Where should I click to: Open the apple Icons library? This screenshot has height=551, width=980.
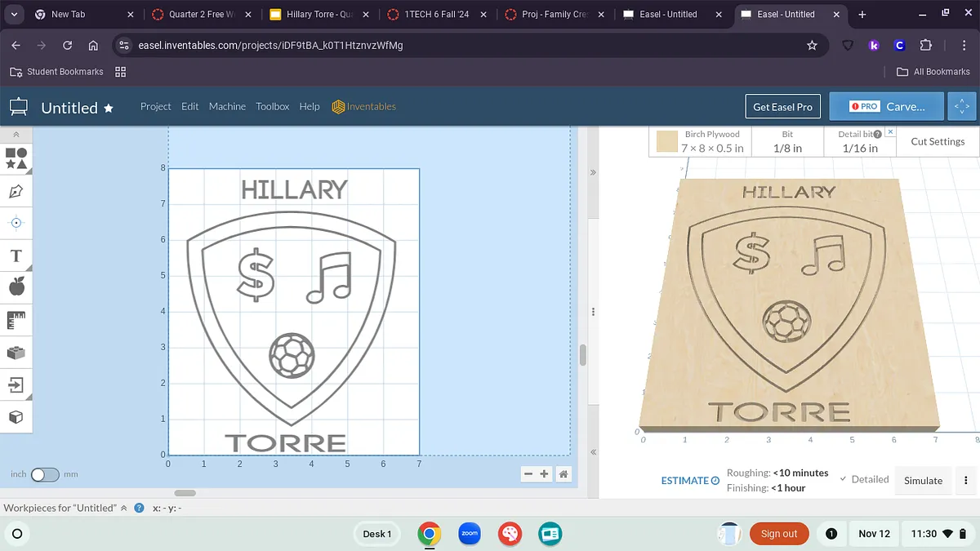pyautogui.click(x=16, y=287)
